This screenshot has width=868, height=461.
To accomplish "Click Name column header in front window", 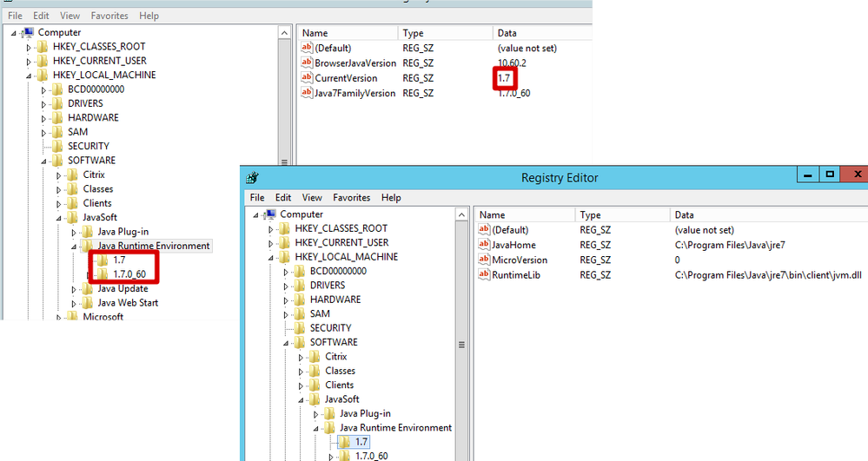I will 525,214.
